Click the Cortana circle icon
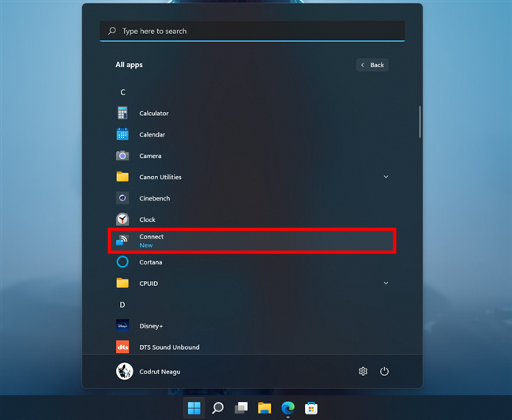Viewport: 512px width, 420px height. pyautogui.click(x=122, y=262)
